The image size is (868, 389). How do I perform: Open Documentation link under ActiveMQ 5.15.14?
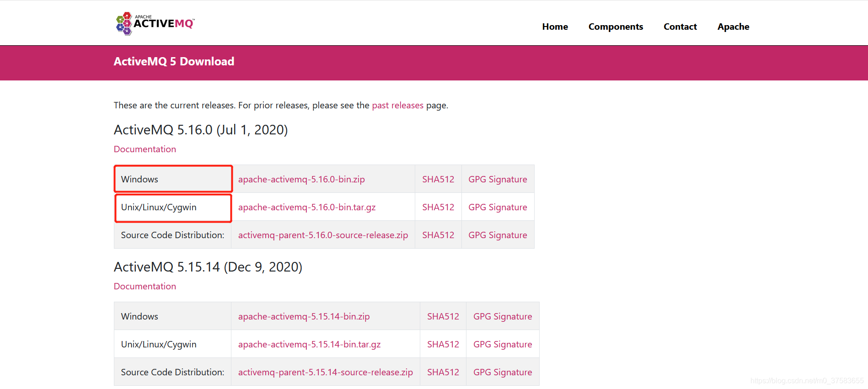click(145, 286)
